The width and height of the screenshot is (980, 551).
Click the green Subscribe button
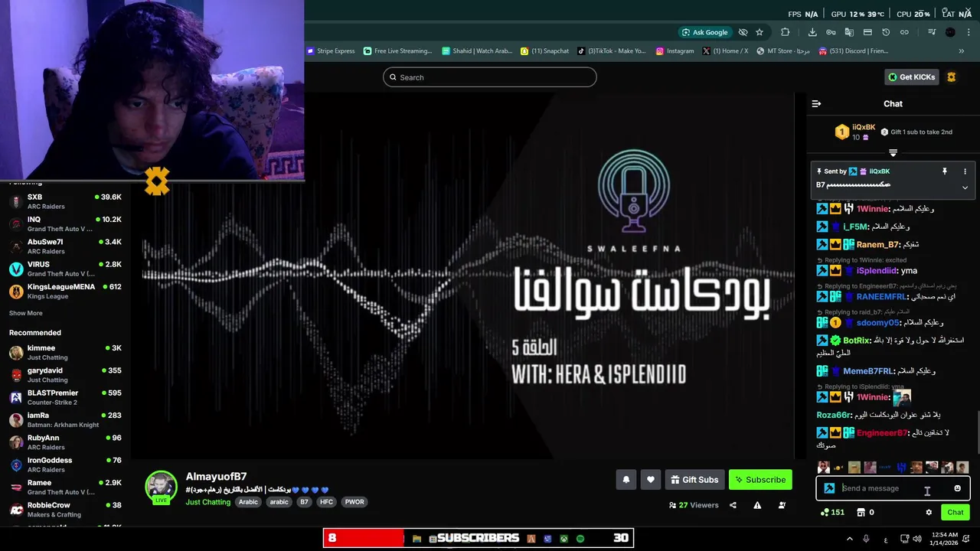pos(760,480)
